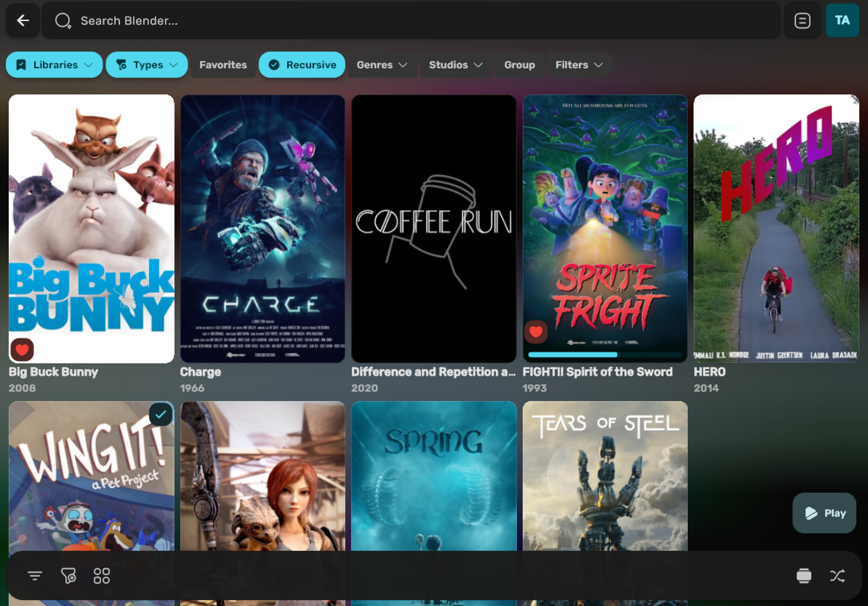Toggle the heart on Big Buck Bunny
The width and height of the screenshot is (868, 606).
pos(22,350)
